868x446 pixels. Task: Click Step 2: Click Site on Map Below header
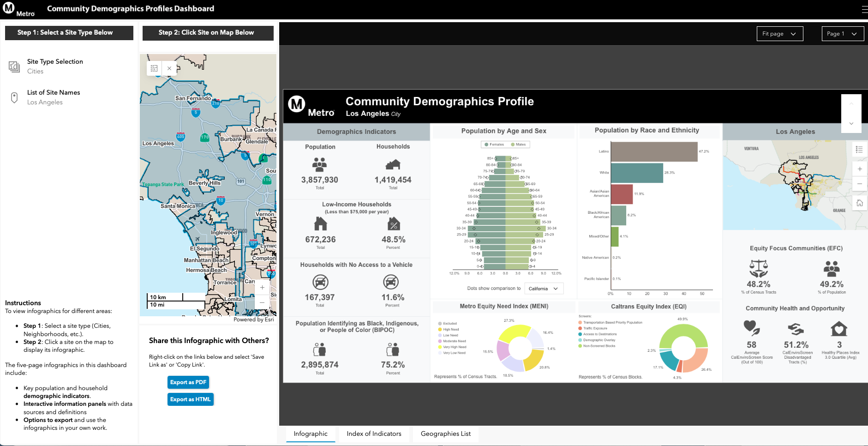tap(208, 33)
